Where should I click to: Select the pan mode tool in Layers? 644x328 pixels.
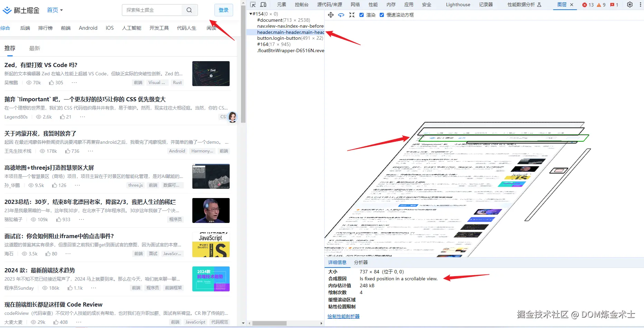331,15
